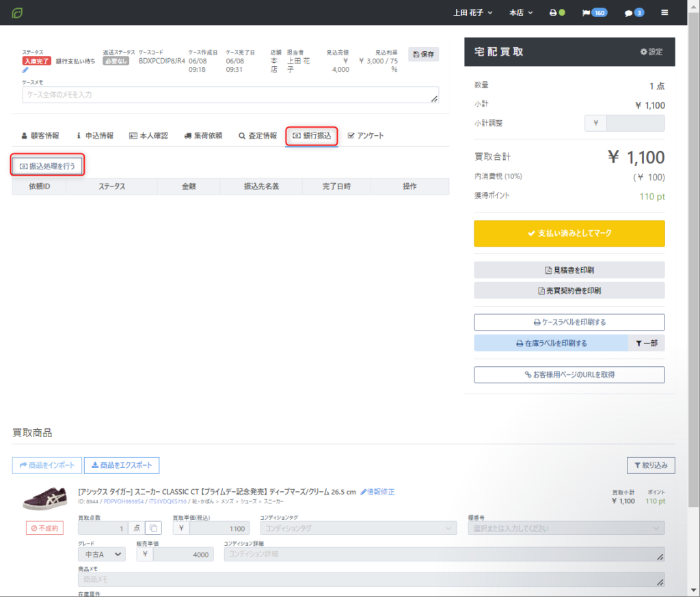This screenshot has width=700, height=597.
Task: Click the copy icon beside 買取点数
Action: [154, 528]
